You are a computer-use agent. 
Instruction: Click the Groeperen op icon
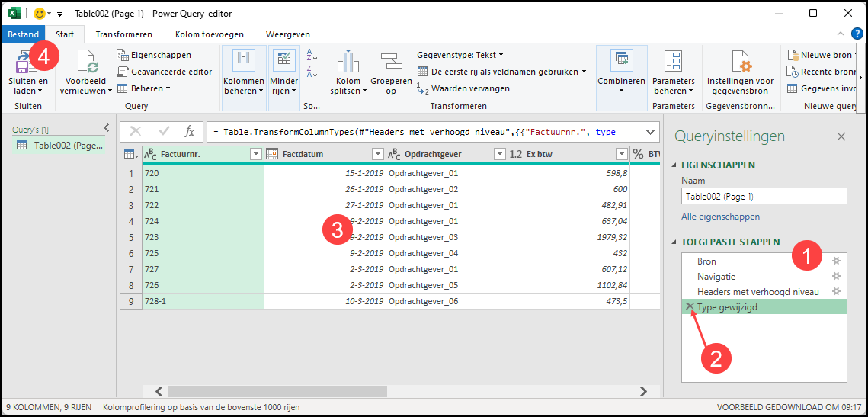[391, 62]
